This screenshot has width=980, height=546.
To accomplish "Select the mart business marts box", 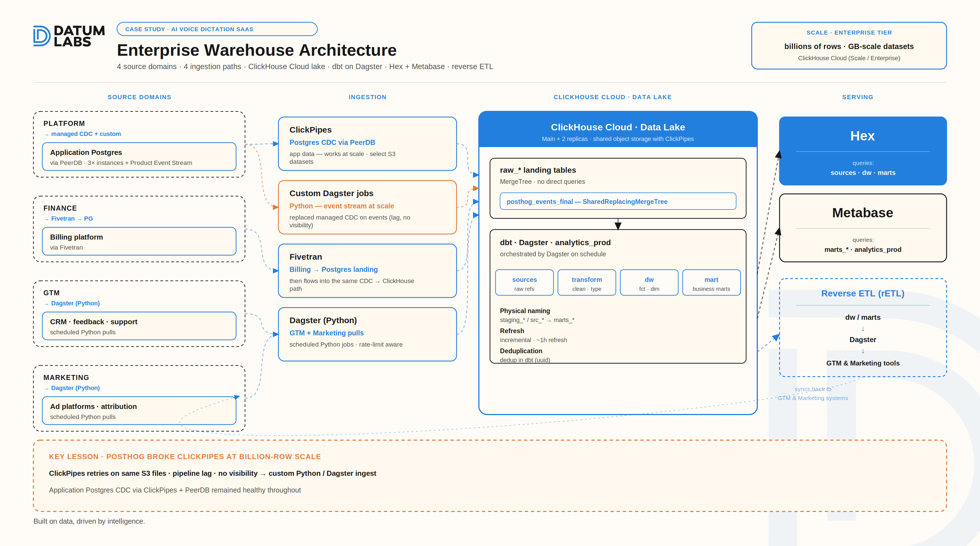I will [x=711, y=282].
